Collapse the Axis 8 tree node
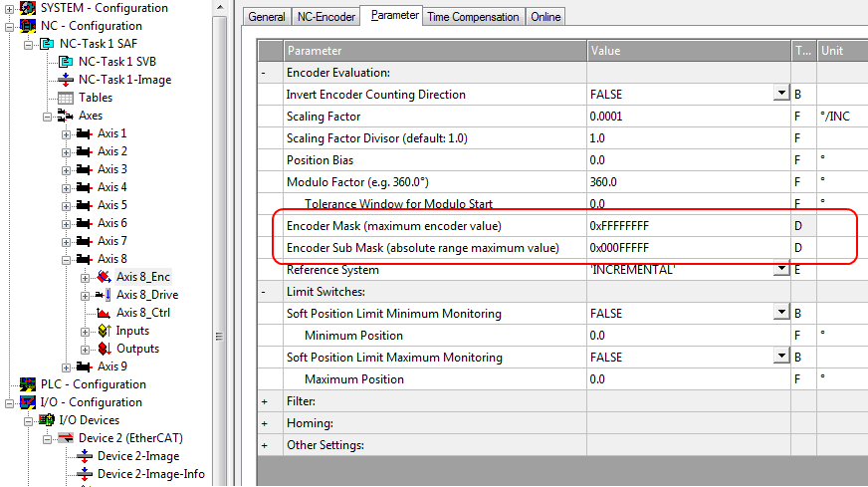The height and width of the screenshot is (487, 868). [x=66, y=260]
